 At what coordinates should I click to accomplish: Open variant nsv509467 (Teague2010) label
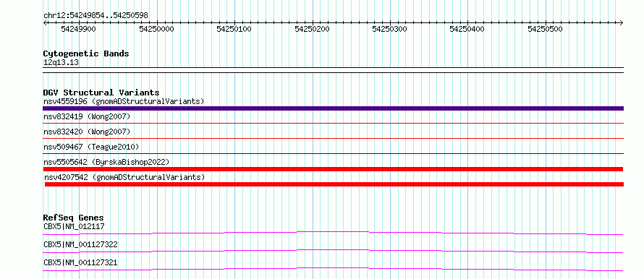click(x=91, y=147)
